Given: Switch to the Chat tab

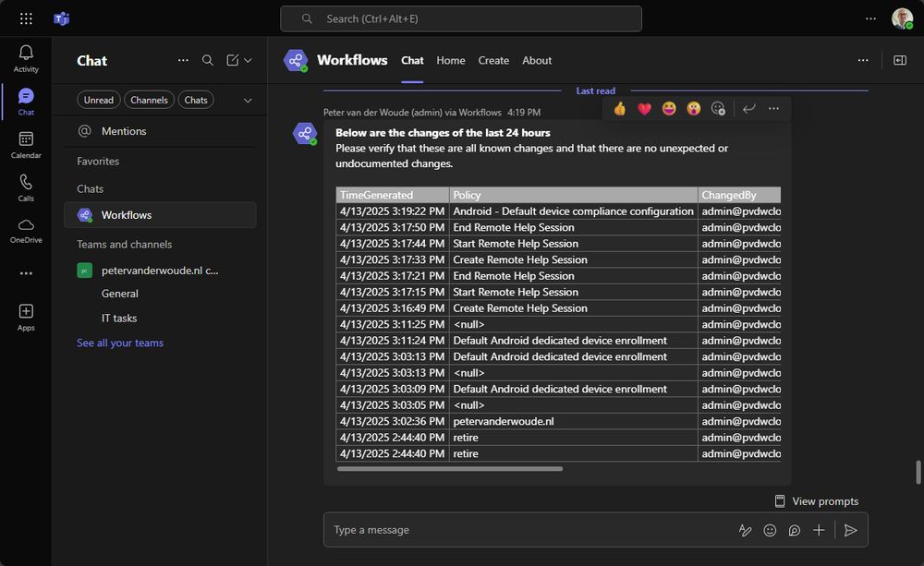Looking at the screenshot, I should coord(412,60).
